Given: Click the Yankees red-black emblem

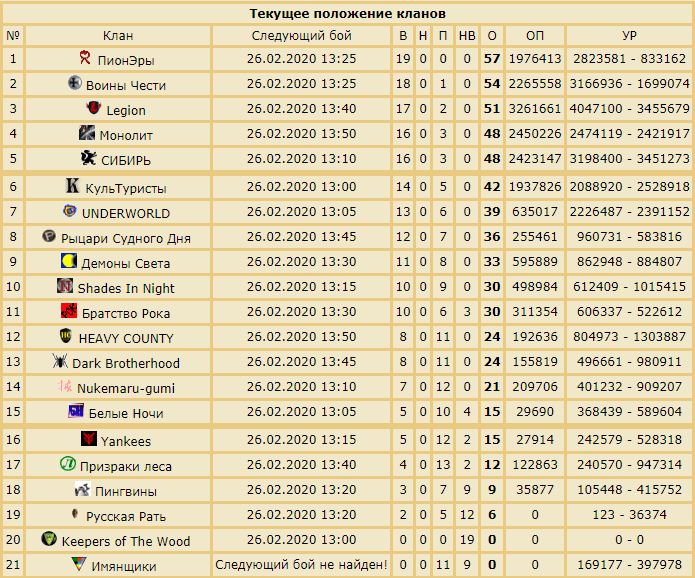Looking at the screenshot, I should click(x=89, y=438).
